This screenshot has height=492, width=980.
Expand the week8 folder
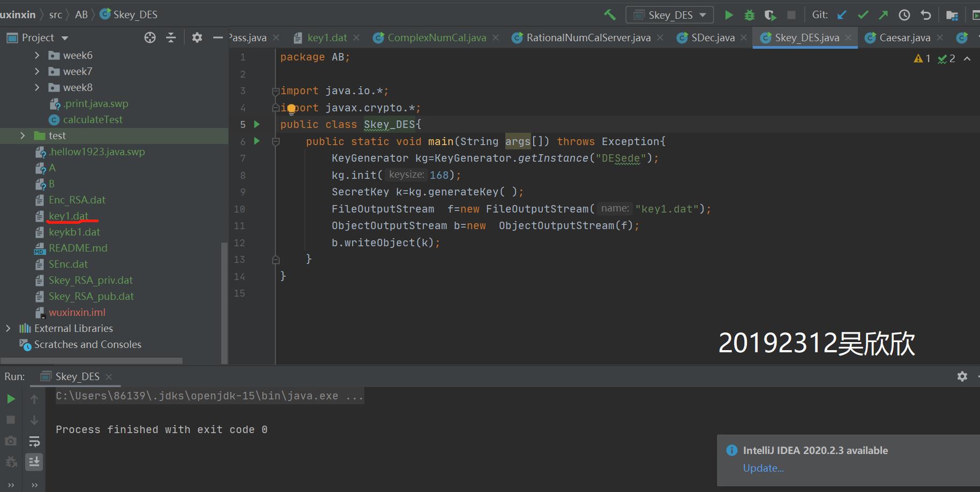pyautogui.click(x=37, y=87)
